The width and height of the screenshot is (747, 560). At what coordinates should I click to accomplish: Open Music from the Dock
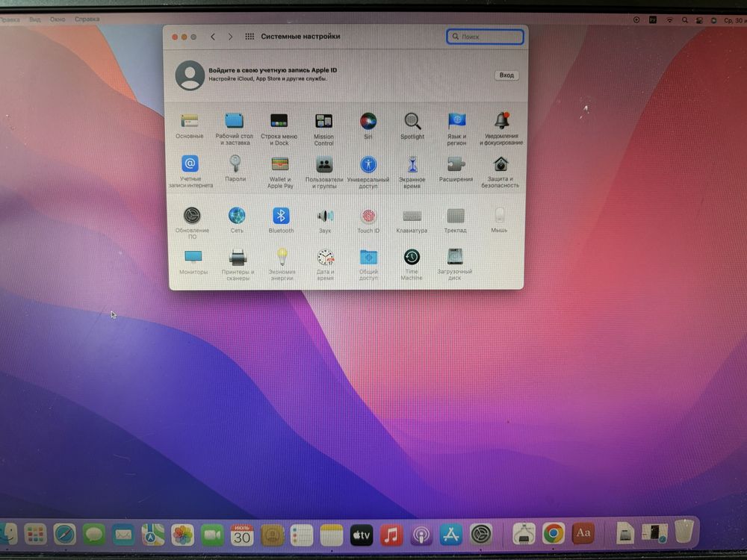click(391, 535)
